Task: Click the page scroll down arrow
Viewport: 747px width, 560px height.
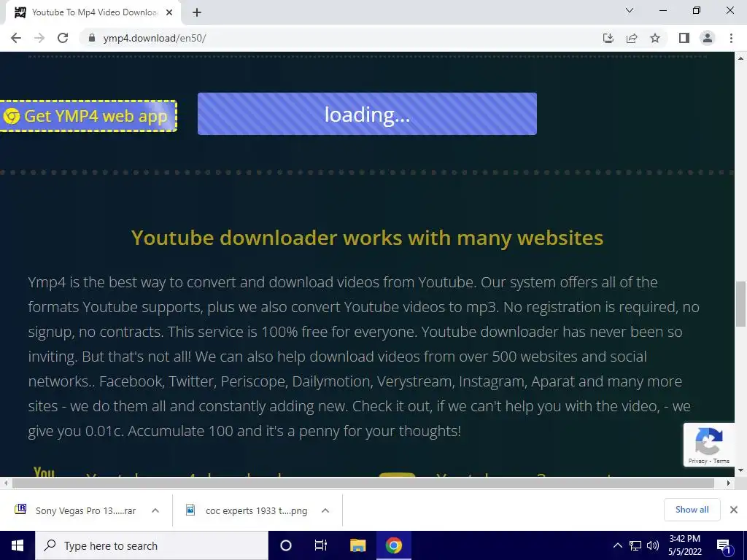Action: click(x=741, y=470)
